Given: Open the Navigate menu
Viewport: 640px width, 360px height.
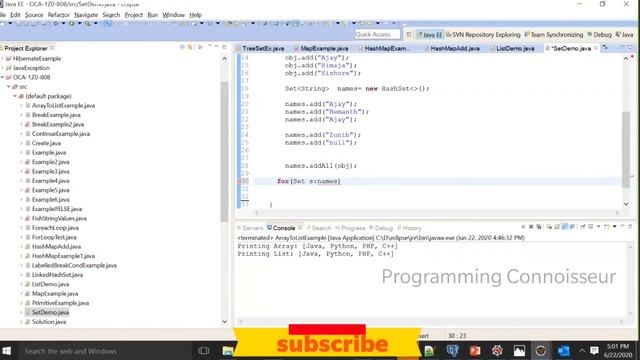Looking at the screenshot, I should pyautogui.click(x=86, y=15).
